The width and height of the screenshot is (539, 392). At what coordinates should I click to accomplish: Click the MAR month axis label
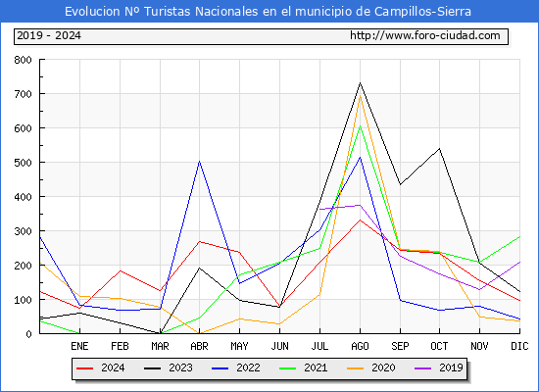tap(160, 346)
